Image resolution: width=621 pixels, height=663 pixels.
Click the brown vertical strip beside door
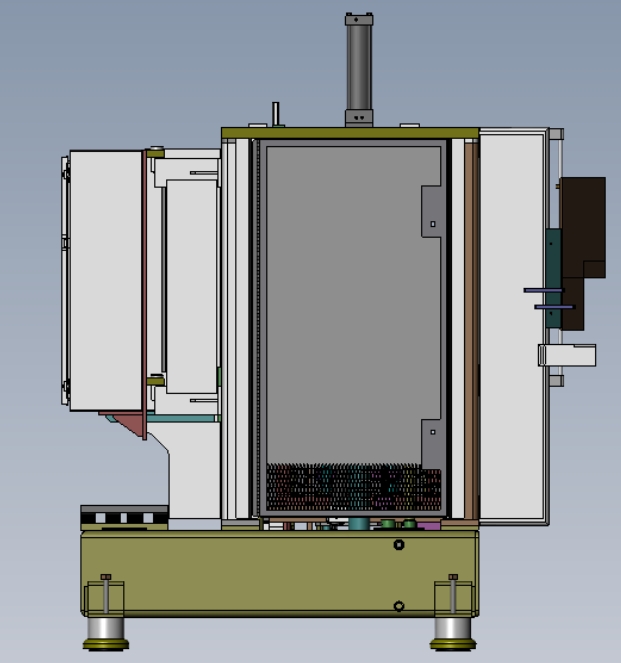click(471, 330)
